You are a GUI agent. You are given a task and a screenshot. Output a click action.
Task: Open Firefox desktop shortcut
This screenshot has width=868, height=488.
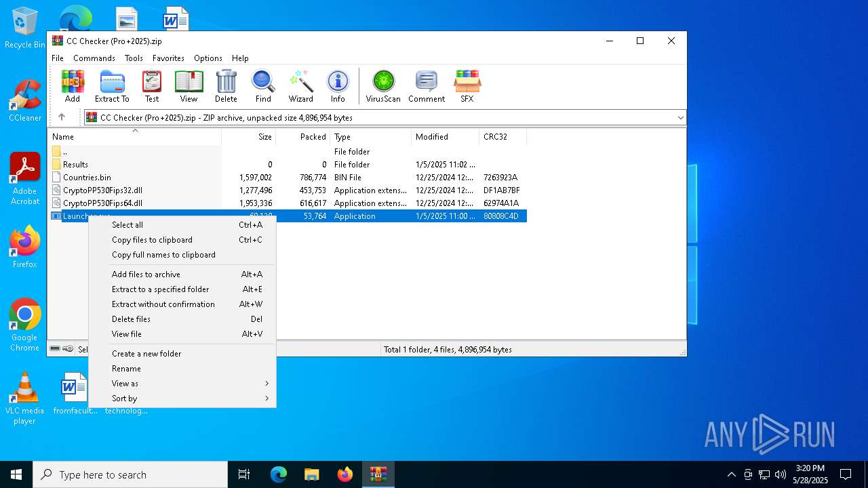pyautogui.click(x=25, y=247)
